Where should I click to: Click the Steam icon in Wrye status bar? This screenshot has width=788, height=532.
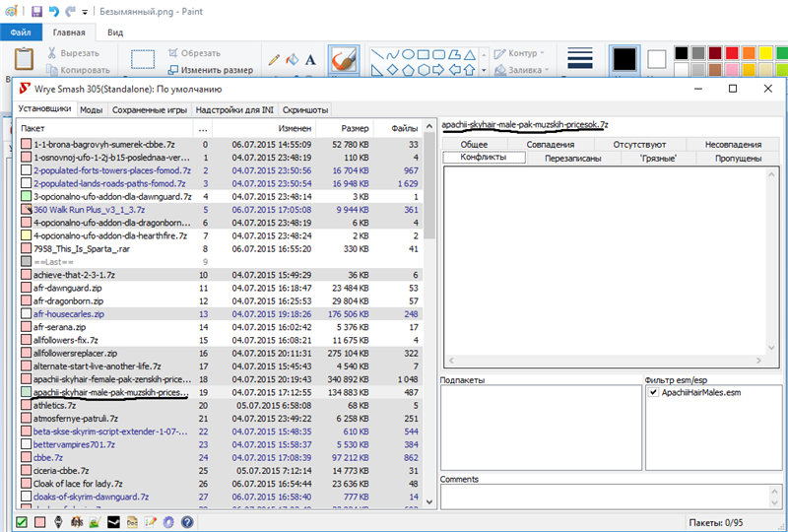[113, 522]
